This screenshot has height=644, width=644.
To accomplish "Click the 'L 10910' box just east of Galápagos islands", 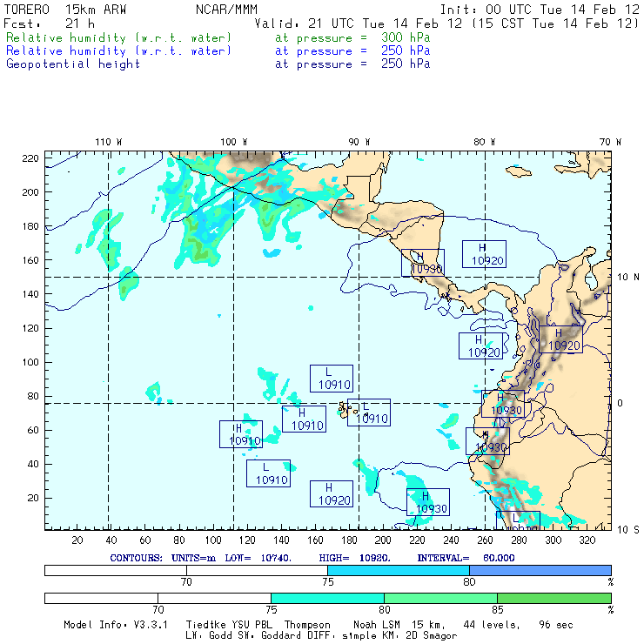I will [369, 413].
